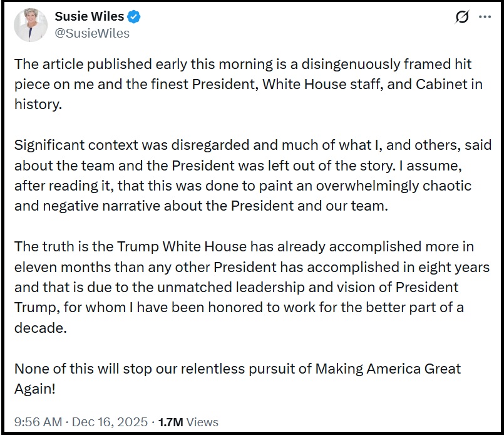This screenshot has height=435, width=504.
Task: Open the Grok explain-post icon
Action: [462, 18]
